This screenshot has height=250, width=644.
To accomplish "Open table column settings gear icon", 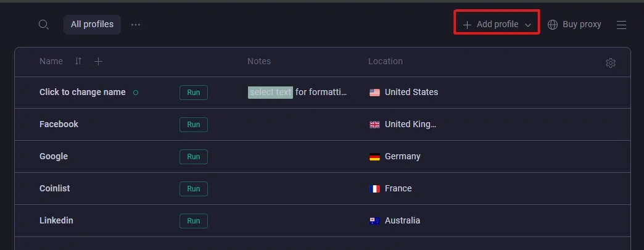I will 611,63.
